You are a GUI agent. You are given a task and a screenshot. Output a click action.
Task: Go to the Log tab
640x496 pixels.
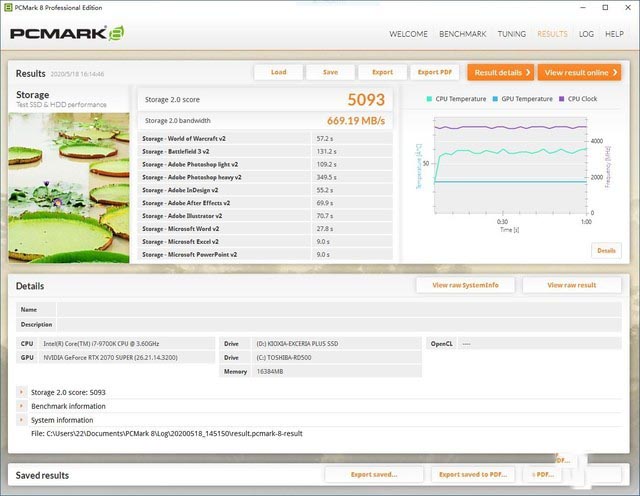pos(586,34)
